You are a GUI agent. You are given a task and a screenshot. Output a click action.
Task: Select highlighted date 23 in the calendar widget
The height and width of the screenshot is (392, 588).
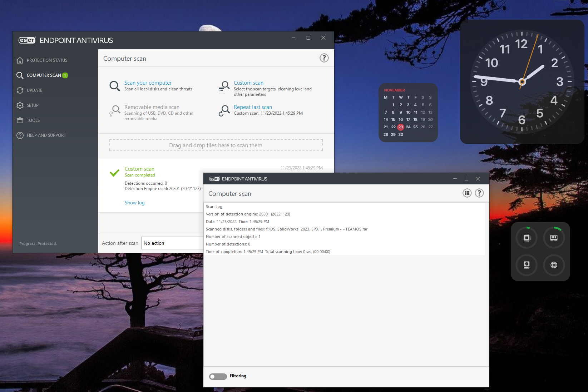pos(401,127)
